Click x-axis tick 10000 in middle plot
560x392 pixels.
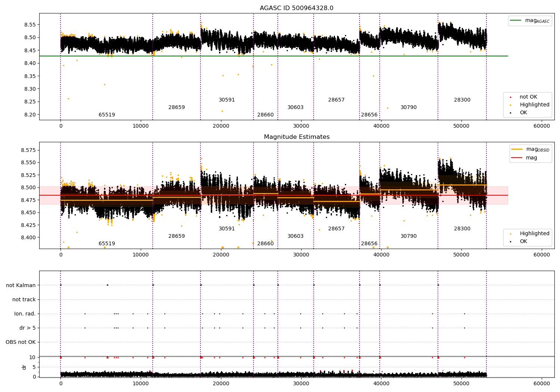[141, 255]
